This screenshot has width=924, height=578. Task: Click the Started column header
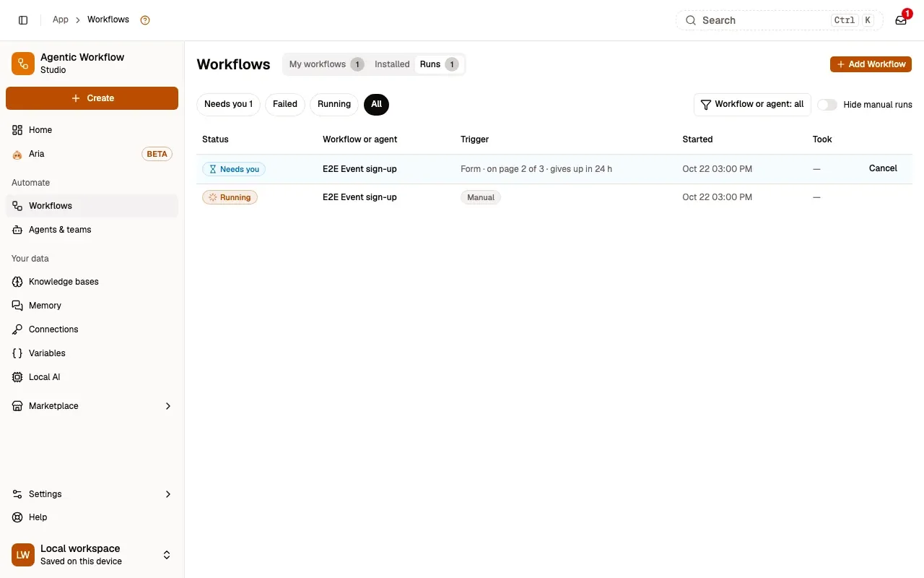tap(697, 139)
